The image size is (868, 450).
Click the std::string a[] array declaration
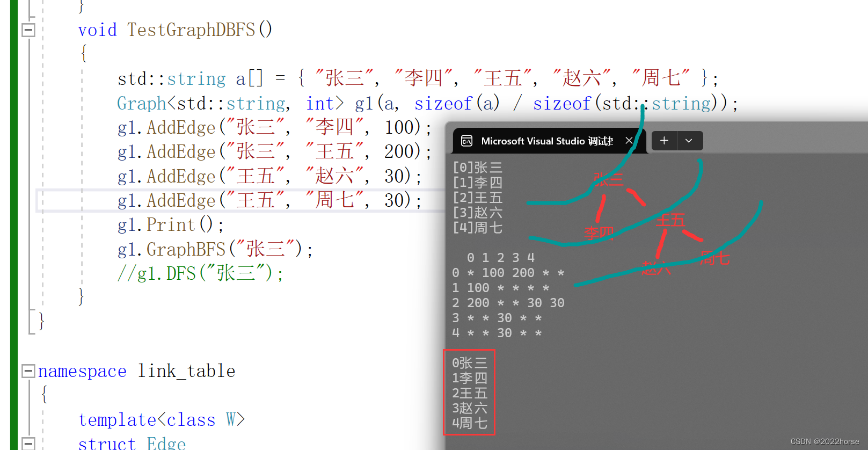(418, 79)
